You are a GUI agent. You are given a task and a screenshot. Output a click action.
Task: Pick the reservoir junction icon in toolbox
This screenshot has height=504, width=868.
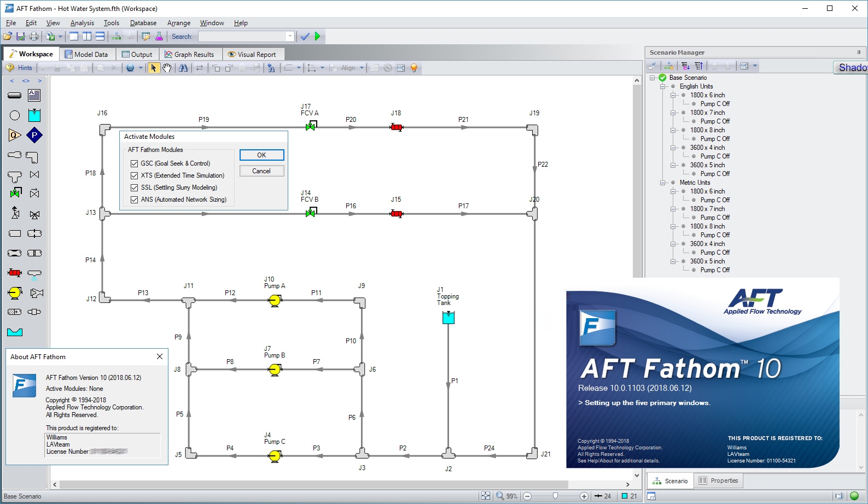click(x=34, y=115)
